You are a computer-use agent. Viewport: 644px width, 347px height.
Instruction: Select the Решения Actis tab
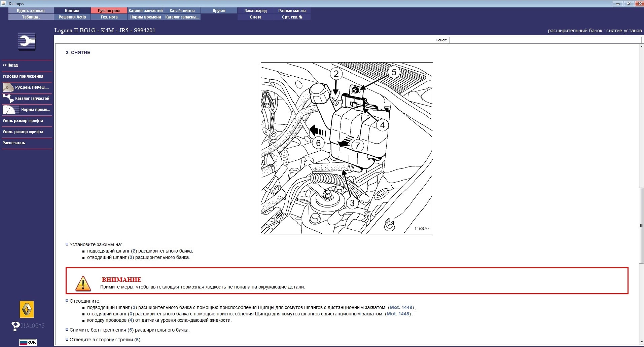tap(72, 17)
